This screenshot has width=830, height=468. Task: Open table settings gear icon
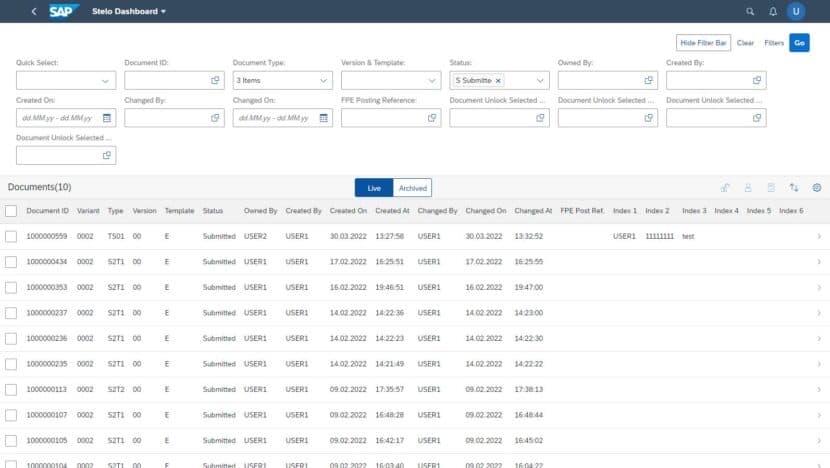click(x=817, y=187)
